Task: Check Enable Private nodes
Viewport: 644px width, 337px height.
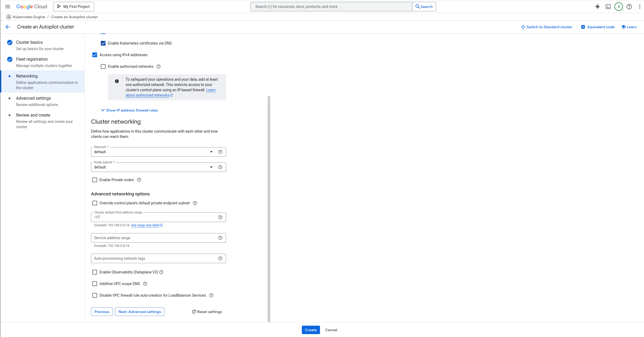Action: pos(95,180)
